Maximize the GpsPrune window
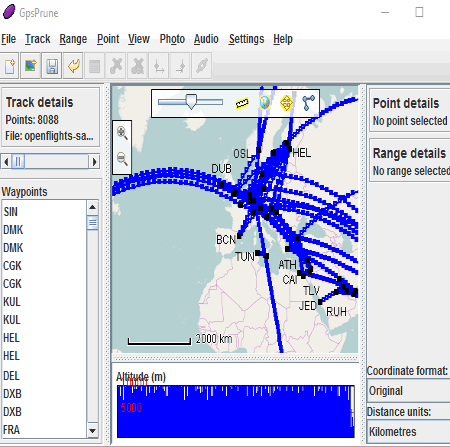Viewport: 450px width, 447px height. [419, 12]
